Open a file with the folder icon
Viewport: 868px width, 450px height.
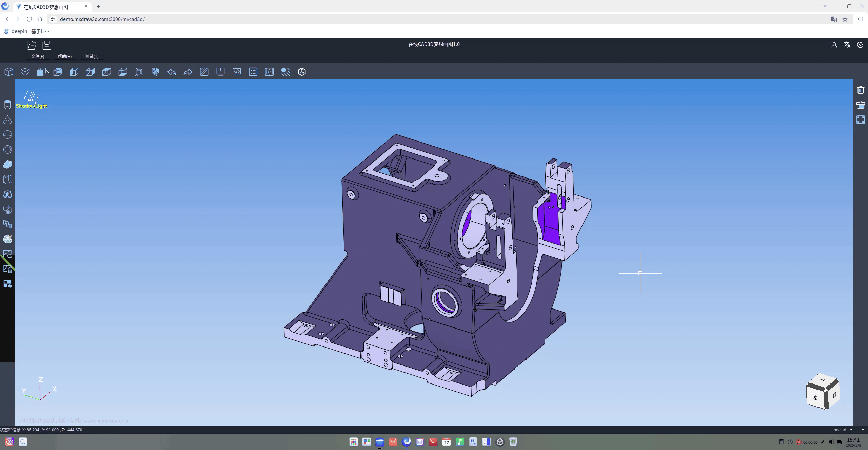pyautogui.click(x=32, y=45)
